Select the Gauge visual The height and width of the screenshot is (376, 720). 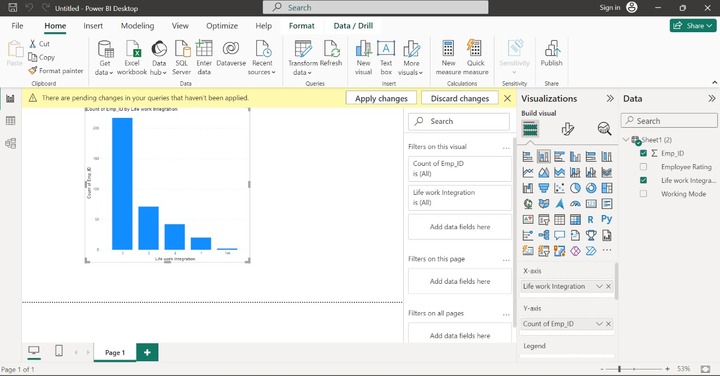pos(575,203)
